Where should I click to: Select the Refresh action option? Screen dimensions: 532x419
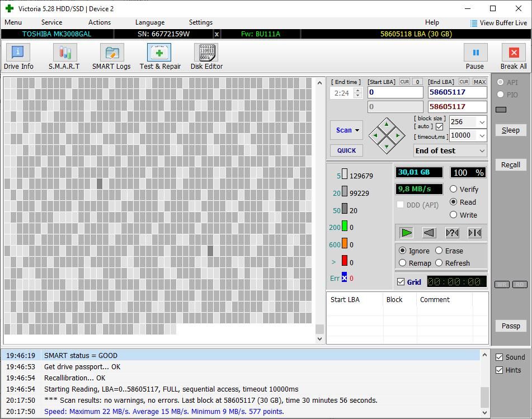(x=439, y=263)
